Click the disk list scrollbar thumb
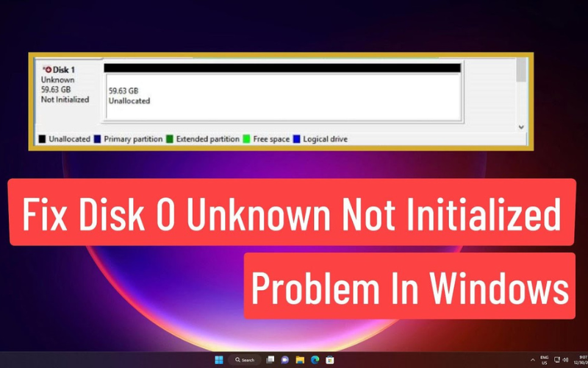 (x=521, y=71)
